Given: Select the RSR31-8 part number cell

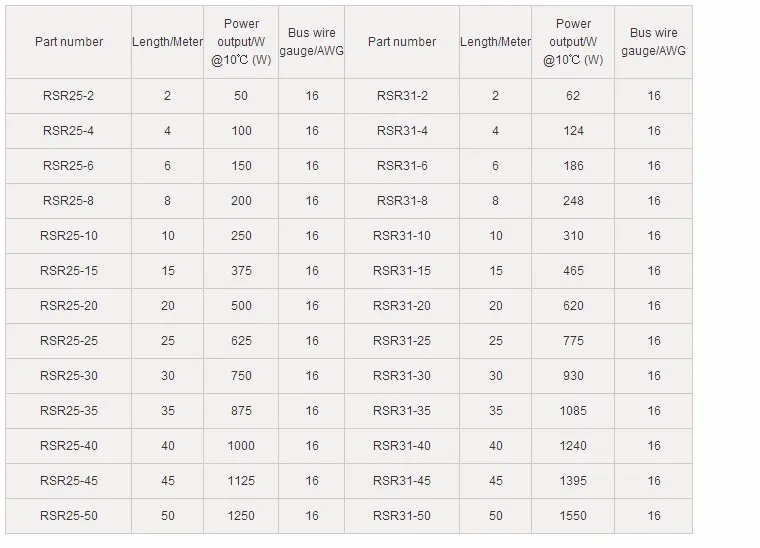Looking at the screenshot, I should (x=402, y=201).
